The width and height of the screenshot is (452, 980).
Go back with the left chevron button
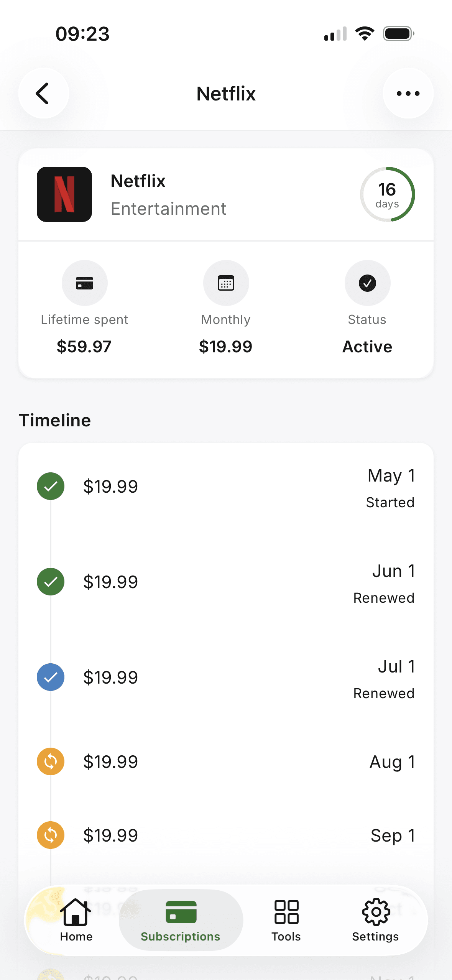click(x=44, y=93)
